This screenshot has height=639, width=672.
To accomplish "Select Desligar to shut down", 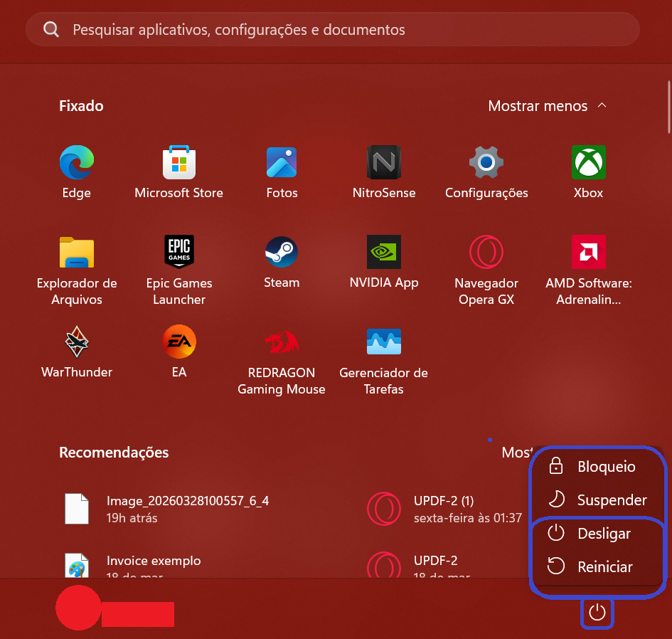I will (597, 533).
